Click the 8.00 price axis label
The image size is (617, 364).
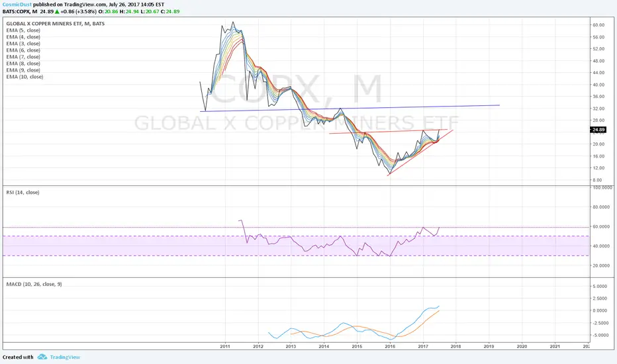[597, 180]
